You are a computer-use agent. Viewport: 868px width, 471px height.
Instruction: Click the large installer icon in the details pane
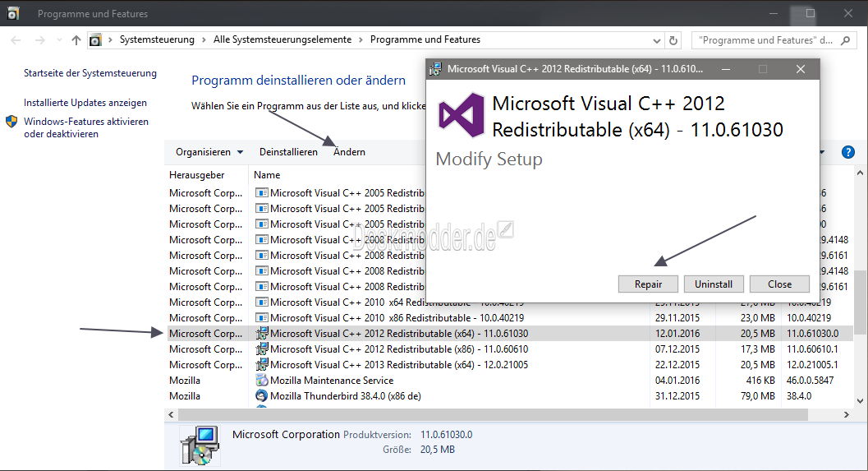point(200,445)
